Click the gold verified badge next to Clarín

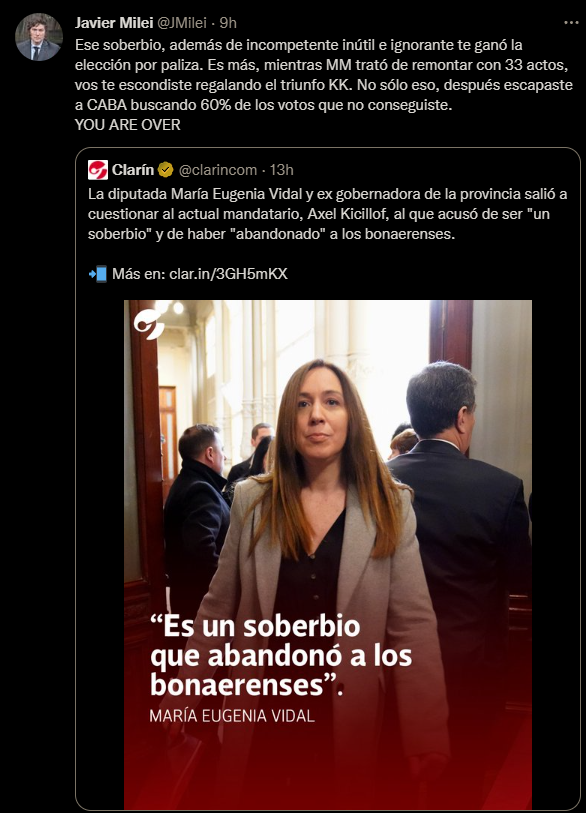[166, 170]
